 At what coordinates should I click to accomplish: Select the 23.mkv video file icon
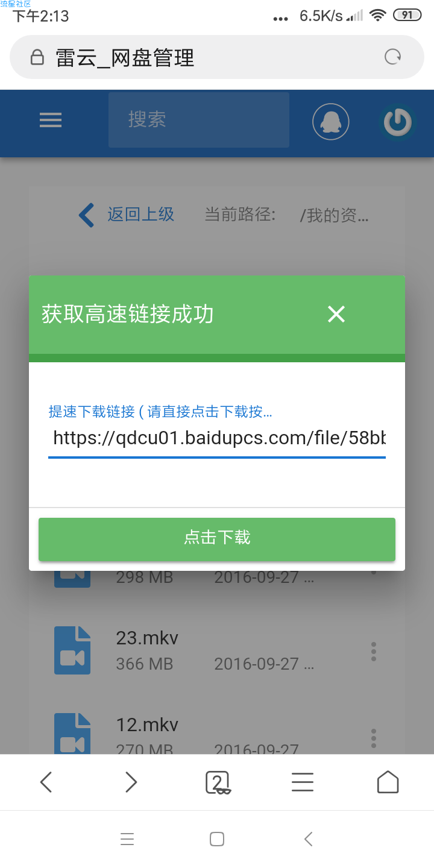point(72,650)
